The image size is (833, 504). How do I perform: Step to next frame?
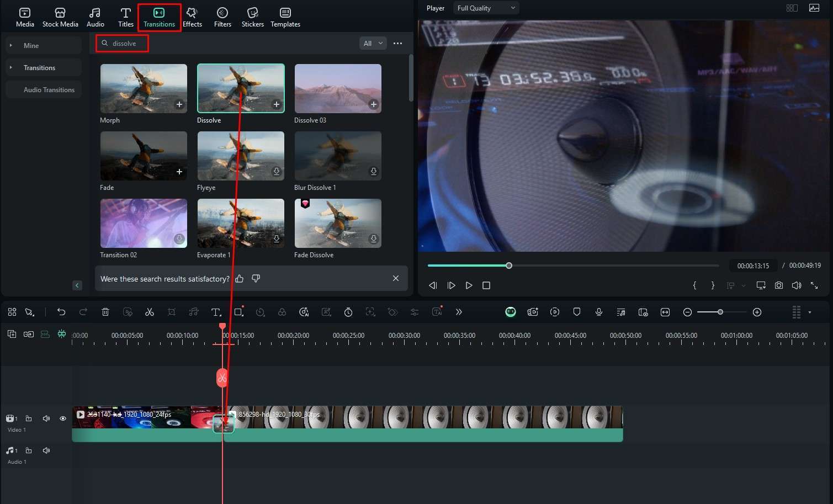(x=451, y=285)
